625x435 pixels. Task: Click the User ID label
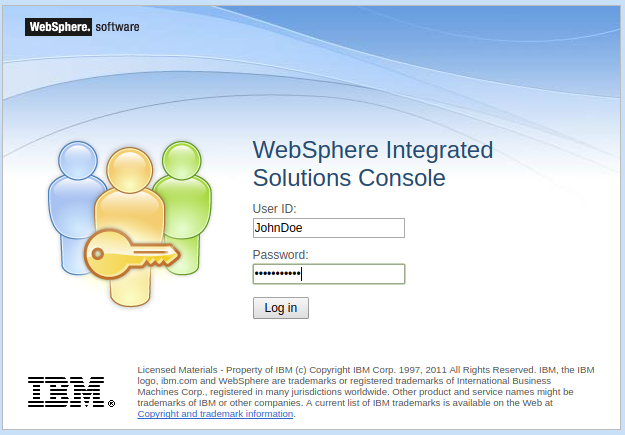274,209
